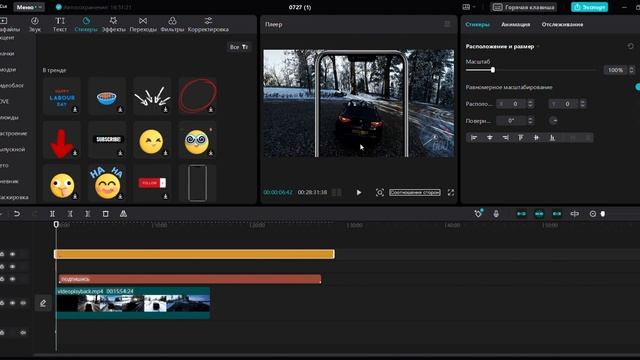Toggle the preview axis icon
The height and width of the screenshot is (360, 640).
point(575,213)
